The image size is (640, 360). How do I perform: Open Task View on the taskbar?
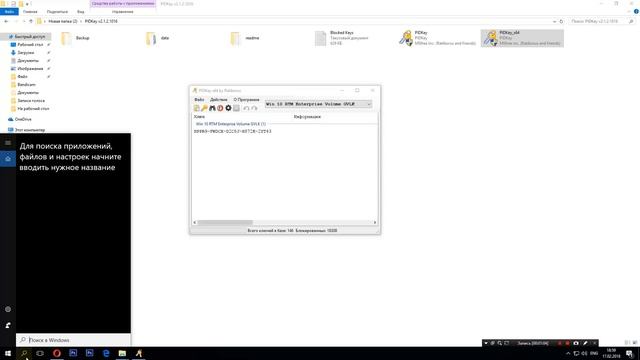tap(40, 353)
